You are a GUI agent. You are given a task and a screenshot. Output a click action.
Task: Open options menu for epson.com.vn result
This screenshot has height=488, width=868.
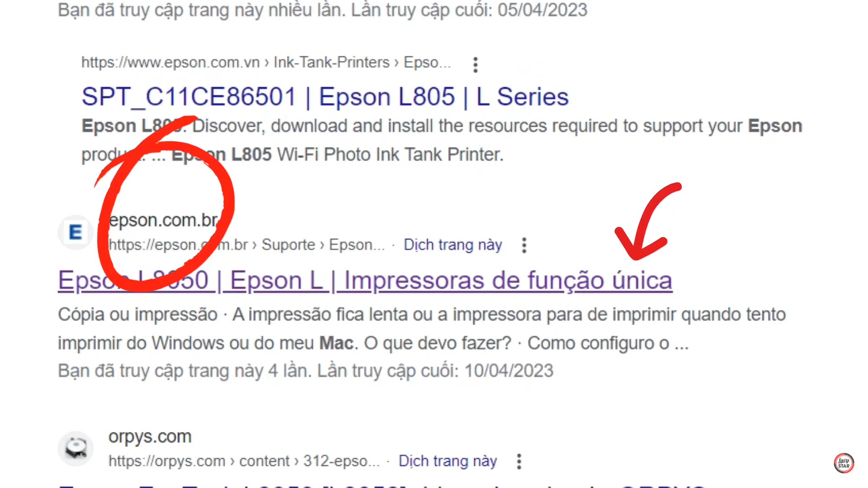click(475, 65)
